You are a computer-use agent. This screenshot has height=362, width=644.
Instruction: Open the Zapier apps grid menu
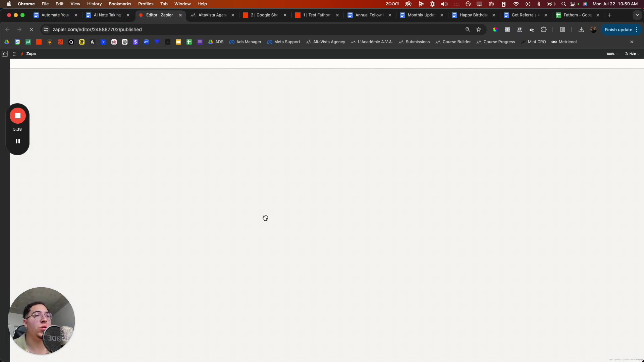click(15, 54)
